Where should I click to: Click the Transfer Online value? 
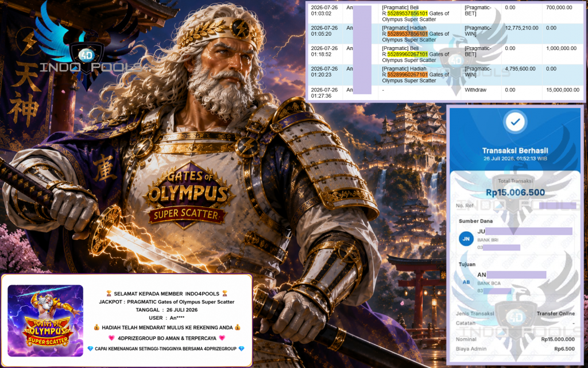556,313
